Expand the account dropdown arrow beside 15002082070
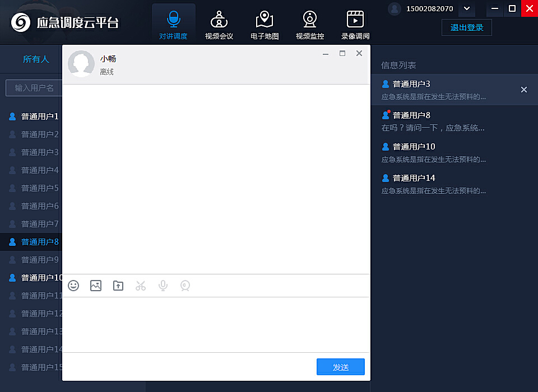 point(467,8)
